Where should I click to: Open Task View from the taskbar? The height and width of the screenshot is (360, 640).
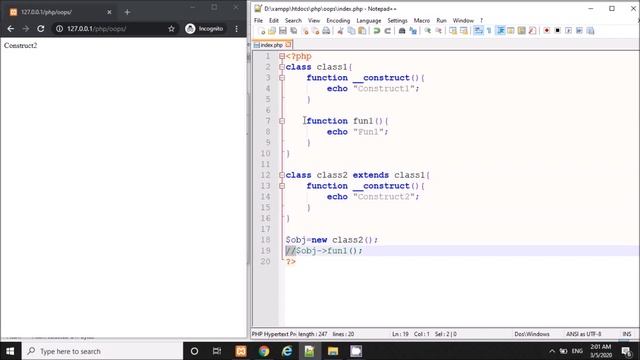click(x=217, y=351)
